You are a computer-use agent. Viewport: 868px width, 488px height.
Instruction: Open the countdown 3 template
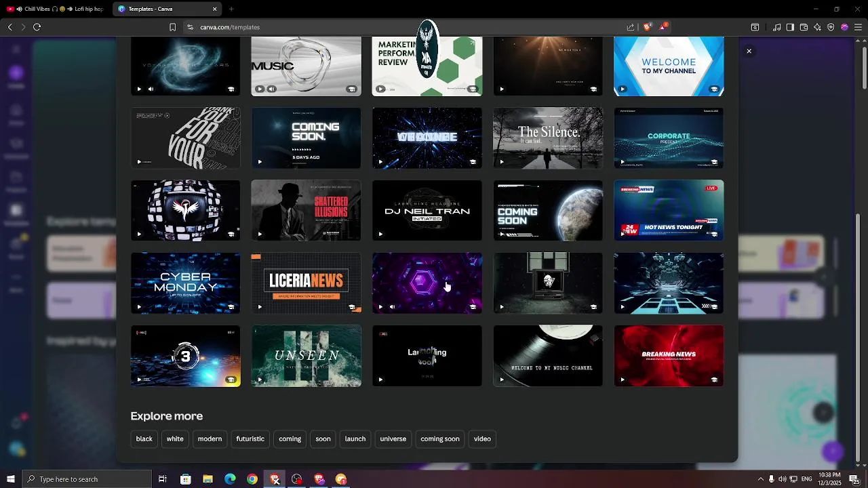185,356
